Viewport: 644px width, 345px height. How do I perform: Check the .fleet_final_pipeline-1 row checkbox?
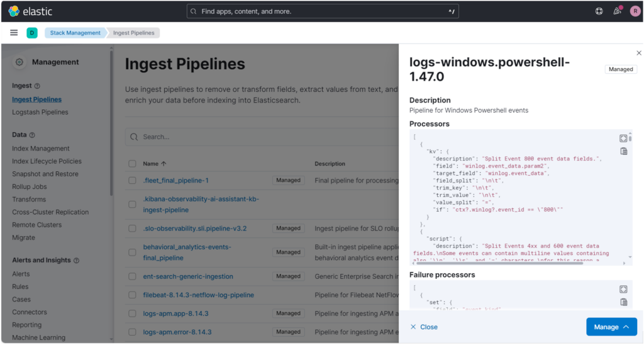pyautogui.click(x=132, y=181)
